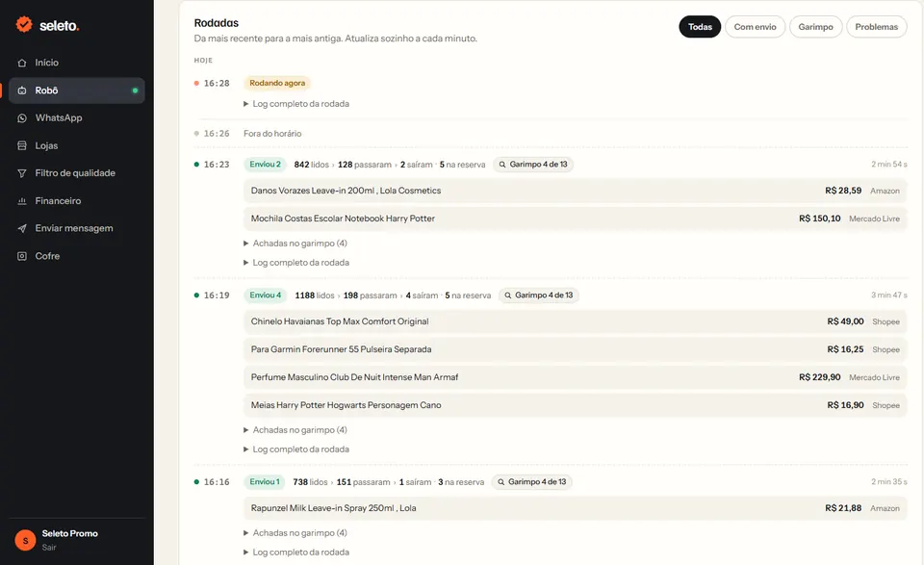Screen dimensions: 924x565
Task: Click the R$ 229,90 price
Action: click(820, 377)
